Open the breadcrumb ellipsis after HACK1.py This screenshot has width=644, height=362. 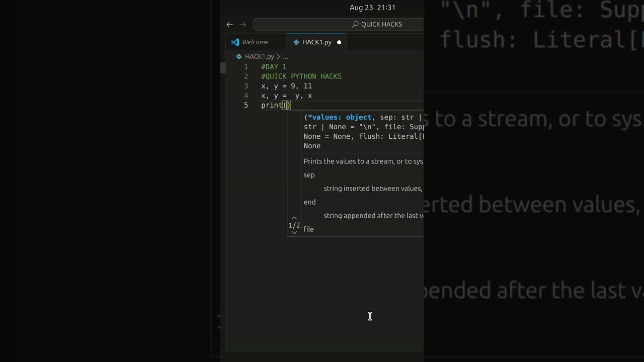[285, 57]
